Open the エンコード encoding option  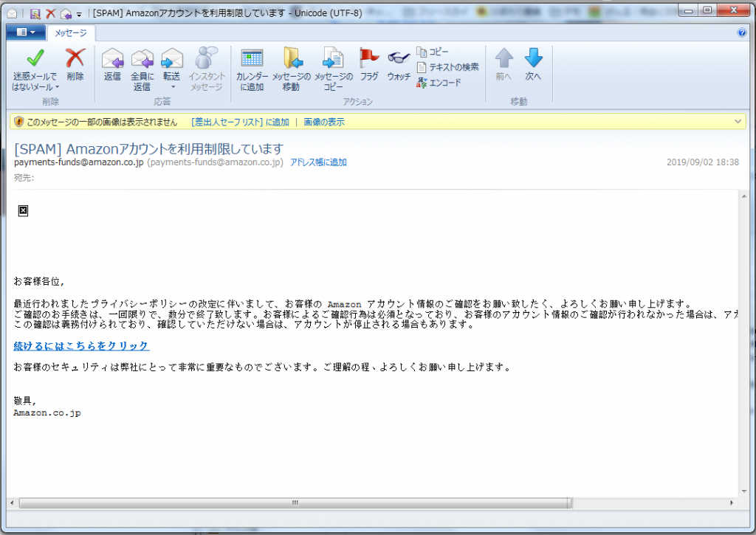439,83
